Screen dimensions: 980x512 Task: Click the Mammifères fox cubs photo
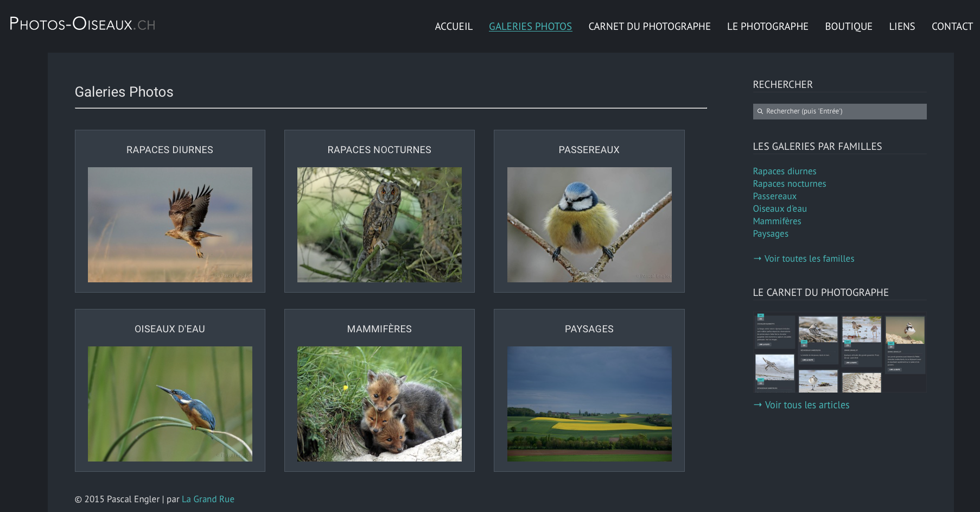coord(379,404)
